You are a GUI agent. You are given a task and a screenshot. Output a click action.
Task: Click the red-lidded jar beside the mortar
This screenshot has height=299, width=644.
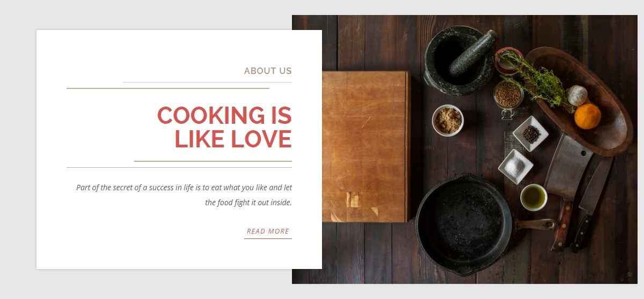point(508,61)
